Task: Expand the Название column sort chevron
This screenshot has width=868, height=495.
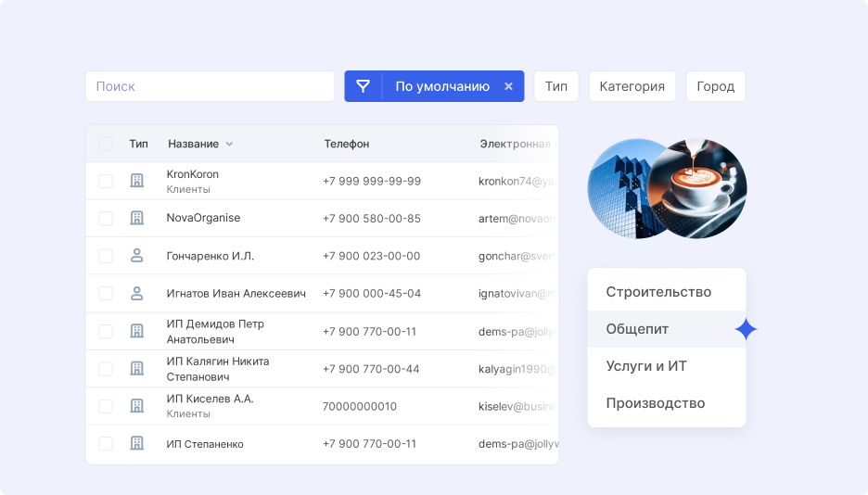Action: pyautogui.click(x=229, y=144)
